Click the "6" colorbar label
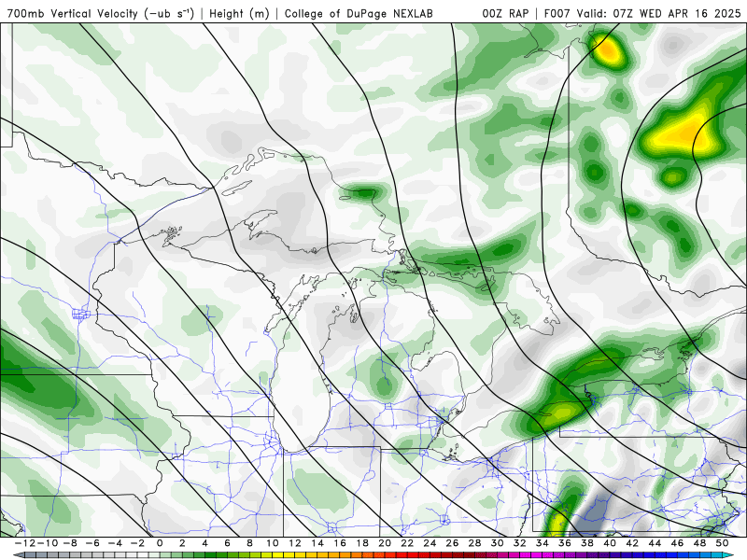 click(227, 543)
